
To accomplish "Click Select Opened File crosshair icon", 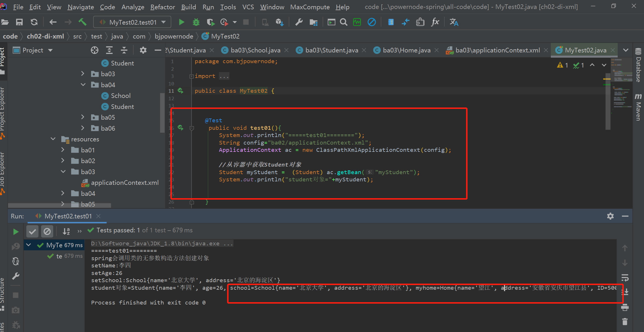I will click(x=95, y=50).
